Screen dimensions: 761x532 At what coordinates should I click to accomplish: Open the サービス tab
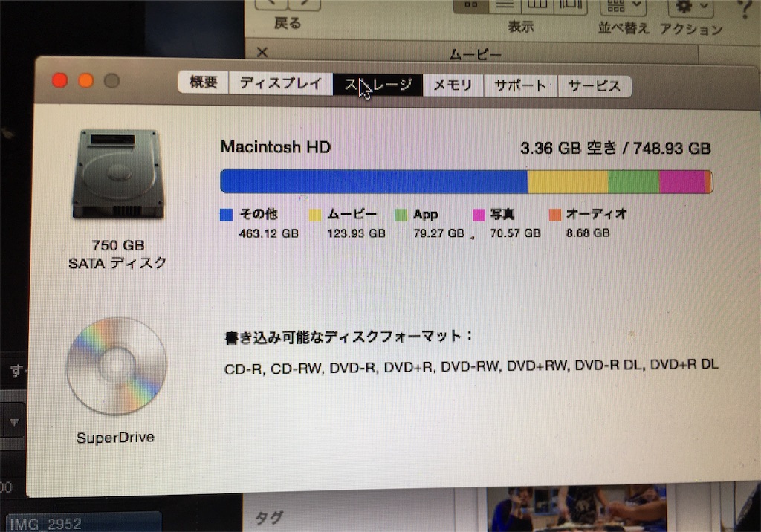595,86
